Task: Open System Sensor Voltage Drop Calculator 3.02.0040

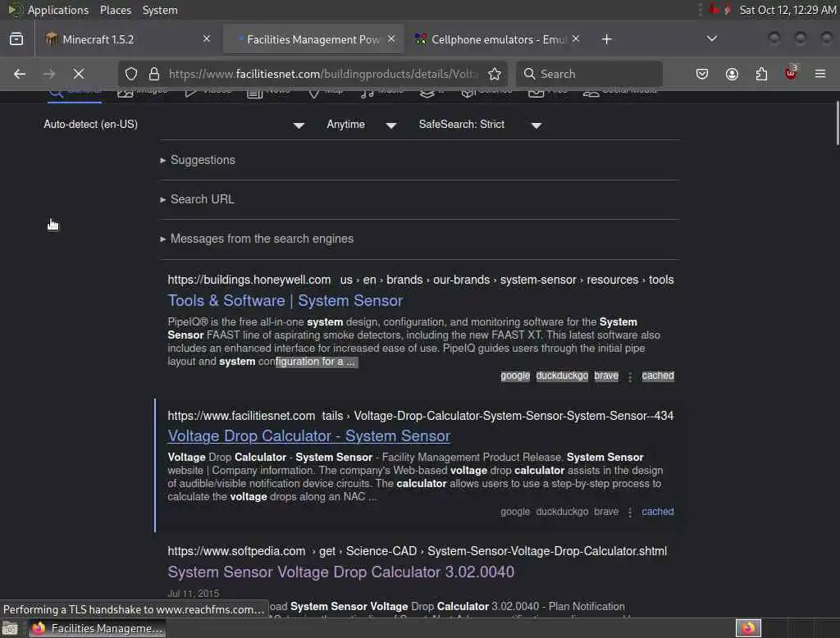Action: click(340, 572)
